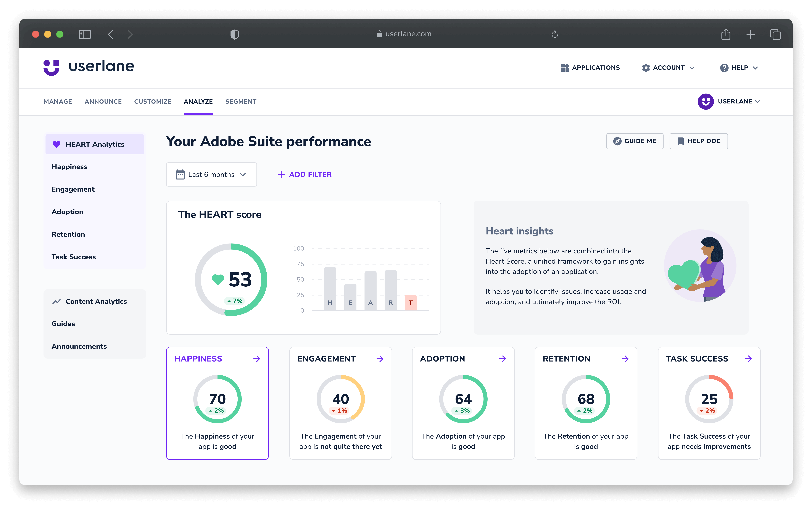Click the Engagement 40 score gauge

(x=341, y=399)
